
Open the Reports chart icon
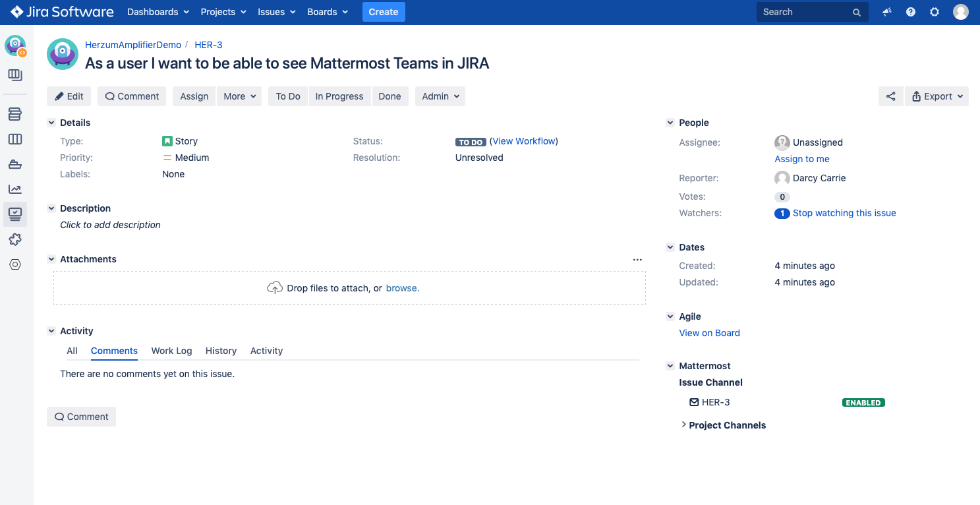[15, 189]
